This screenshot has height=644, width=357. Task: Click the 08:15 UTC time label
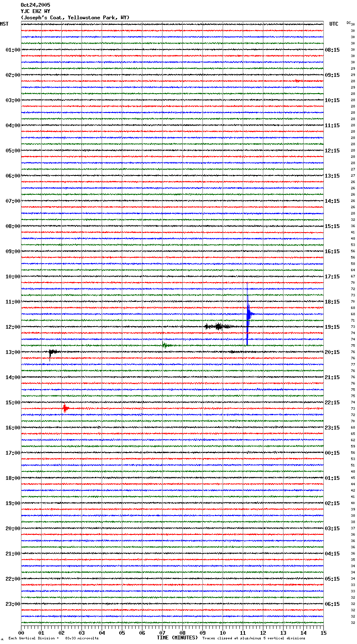332,50
